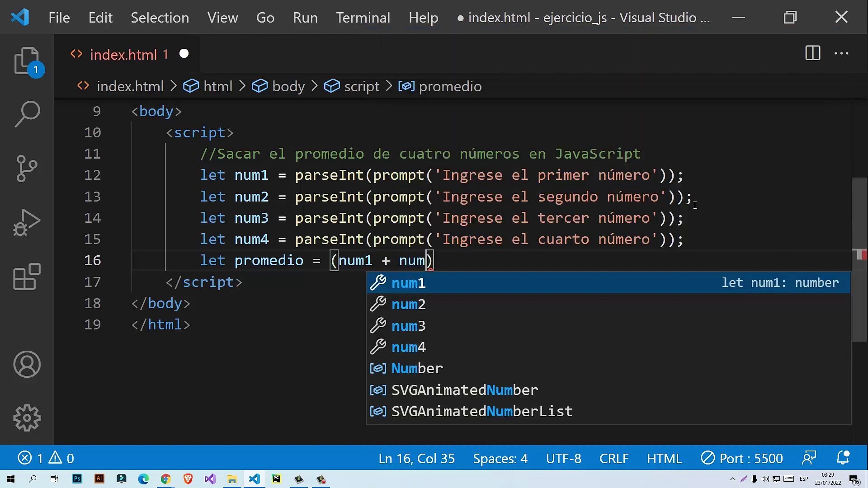The height and width of the screenshot is (488, 868).
Task: Open the Explorer view in activity bar
Action: tap(27, 61)
